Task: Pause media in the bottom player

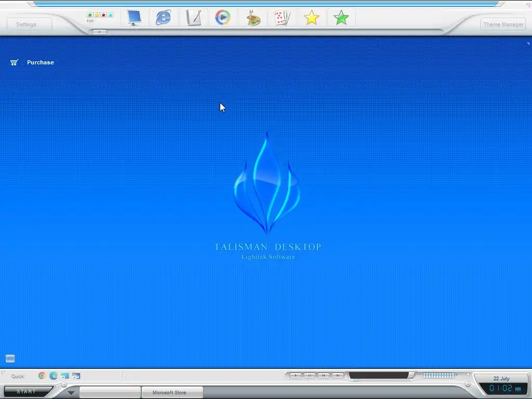Action: [x=310, y=375]
